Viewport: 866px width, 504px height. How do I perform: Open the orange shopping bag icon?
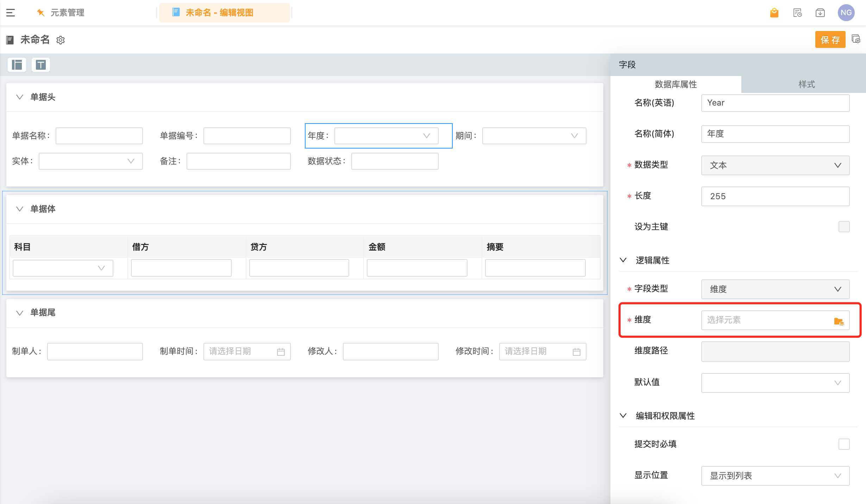(774, 13)
